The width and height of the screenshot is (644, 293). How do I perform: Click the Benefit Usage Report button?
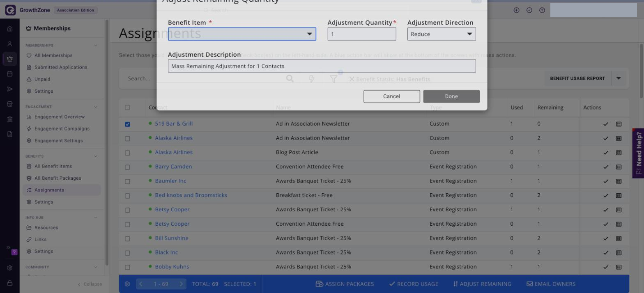pyautogui.click(x=577, y=78)
